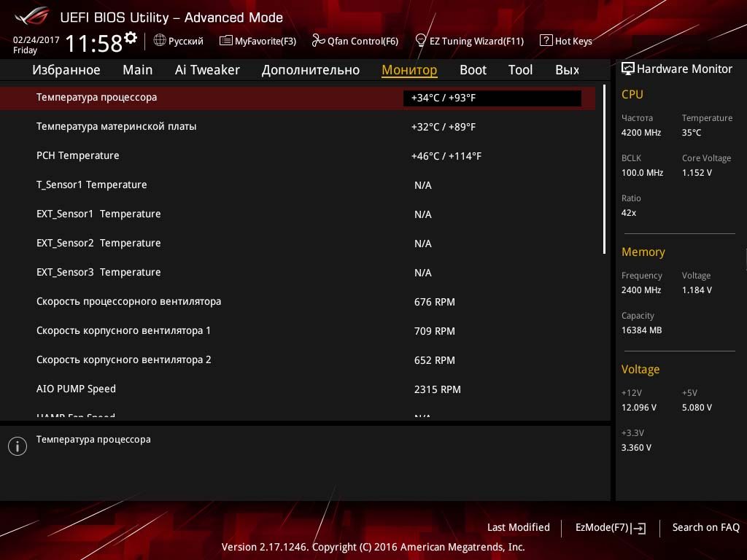This screenshot has height=560, width=747.
Task: Click the Hardware Monitor screen icon
Action: [628, 69]
